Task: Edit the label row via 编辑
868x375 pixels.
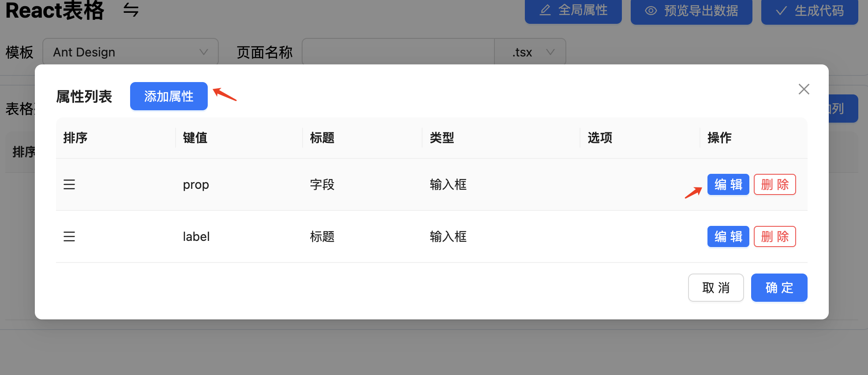Action: (x=728, y=236)
